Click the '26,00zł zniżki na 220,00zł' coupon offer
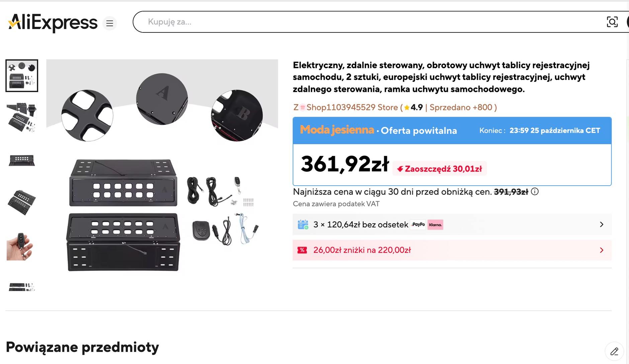The width and height of the screenshot is (629, 364). [361, 250]
